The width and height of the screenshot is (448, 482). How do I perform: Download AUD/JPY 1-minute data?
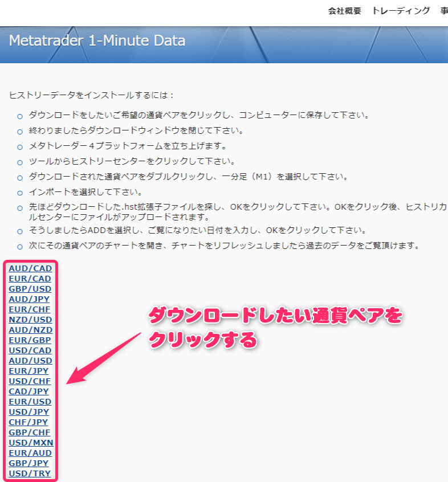click(x=29, y=299)
